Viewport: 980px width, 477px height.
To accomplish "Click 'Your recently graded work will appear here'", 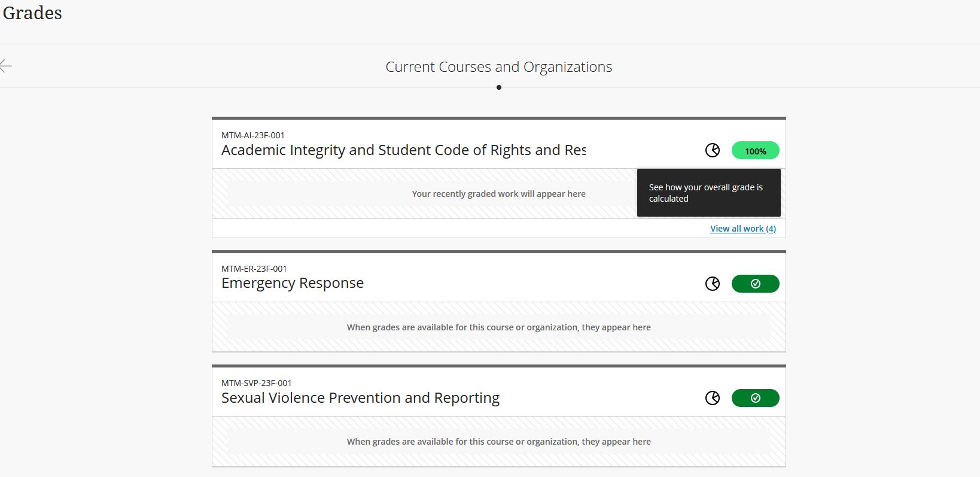I will coord(498,194).
